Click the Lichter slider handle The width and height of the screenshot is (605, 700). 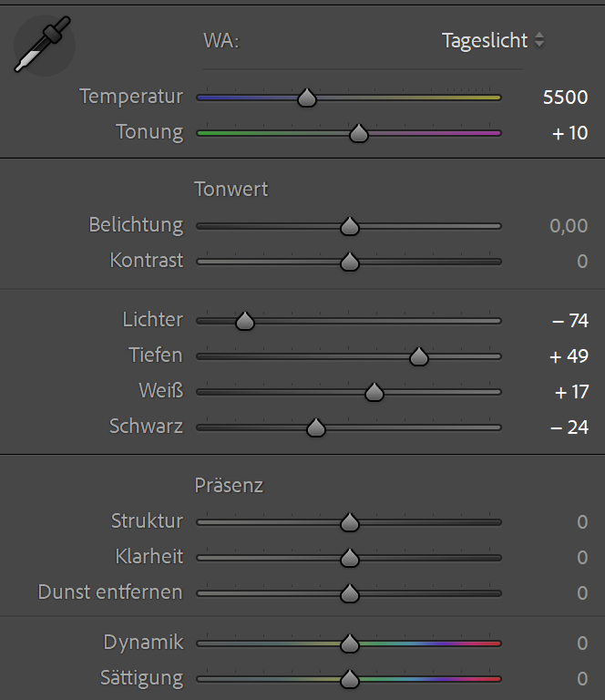pyautogui.click(x=244, y=321)
